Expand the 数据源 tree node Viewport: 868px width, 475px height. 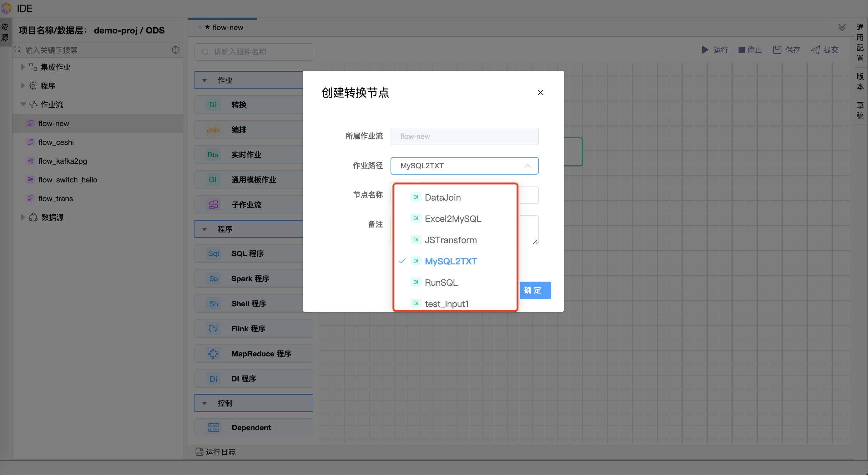click(23, 217)
